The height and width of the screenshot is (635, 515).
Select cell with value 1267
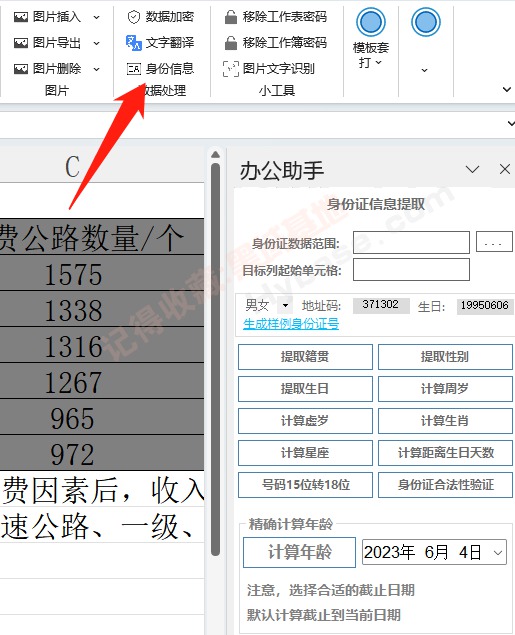click(x=102, y=381)
